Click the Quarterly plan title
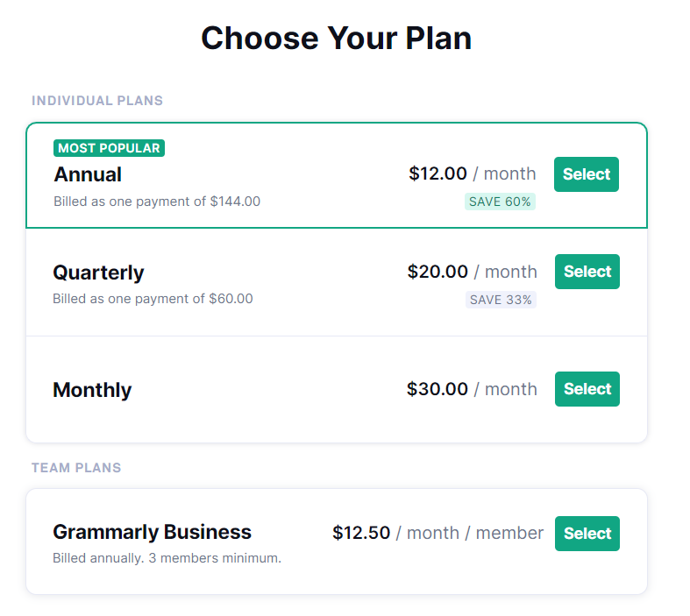690x616 pixels. [98, 273]
